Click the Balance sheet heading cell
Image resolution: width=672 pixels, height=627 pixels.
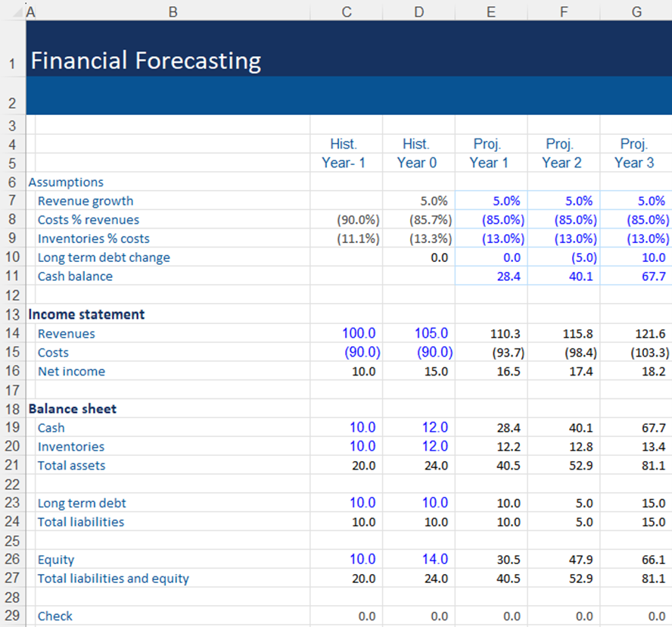click(x=73, y=408)
